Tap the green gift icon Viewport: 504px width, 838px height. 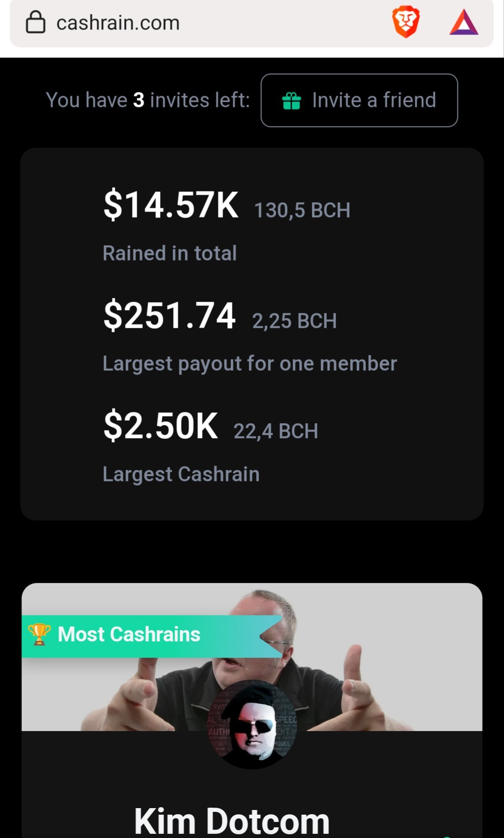(292, 100)
